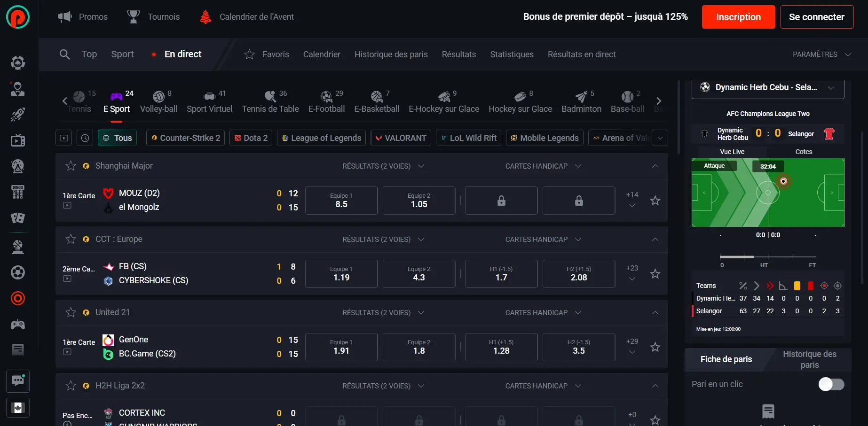This screenshot has height=426, width=868.
Task: Click the match time progress bar
Action: (x=768, y=257)
